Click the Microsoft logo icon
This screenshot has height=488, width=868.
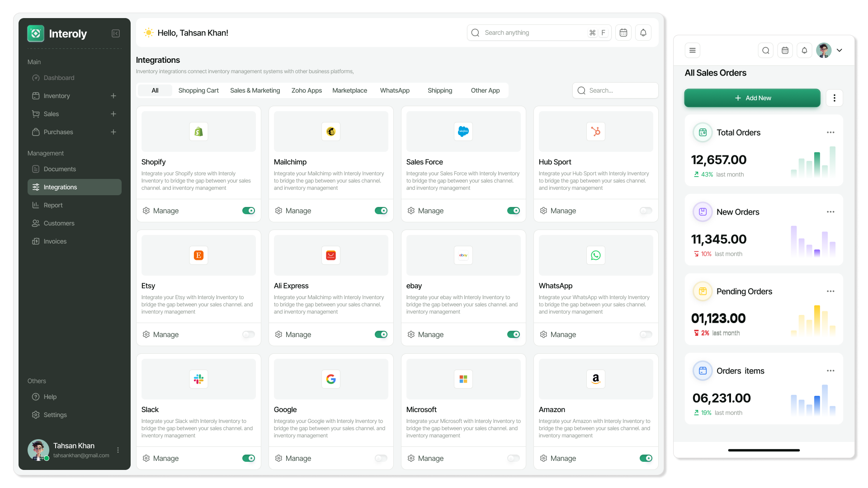463,379
